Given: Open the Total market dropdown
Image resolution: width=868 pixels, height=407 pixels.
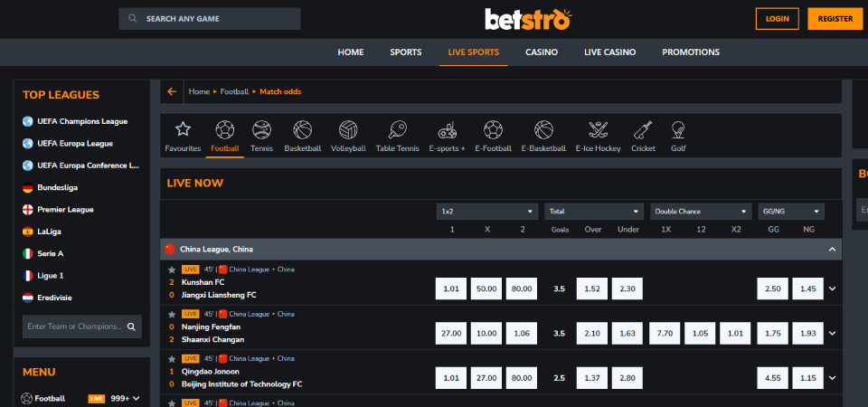Looking at the screenshot, I should pos(594,212).
